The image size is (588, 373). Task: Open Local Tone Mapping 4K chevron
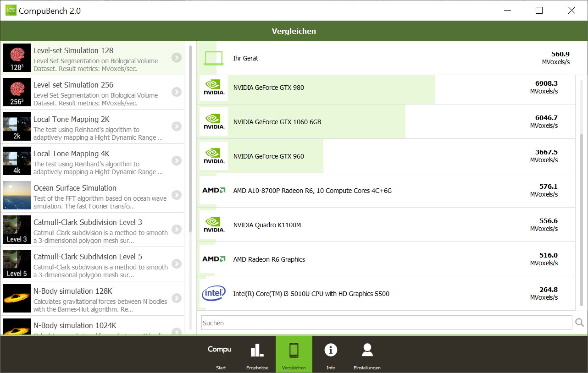point(177,161)
